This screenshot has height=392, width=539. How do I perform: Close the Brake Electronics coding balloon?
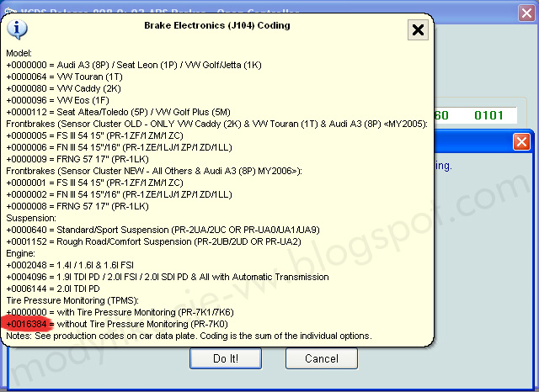click(x=418, y=30)
